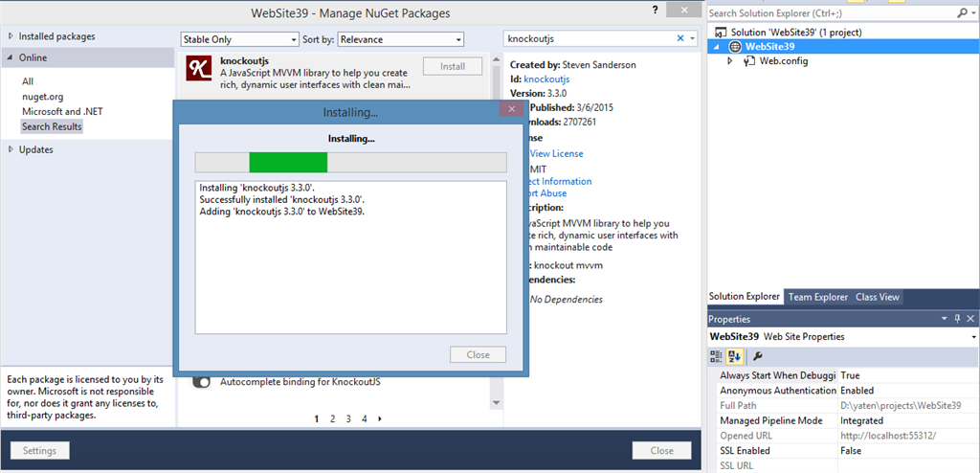Screen dimensions: 980x473
Task: Open Property Pages wrench icon
Action: (757, 356)
